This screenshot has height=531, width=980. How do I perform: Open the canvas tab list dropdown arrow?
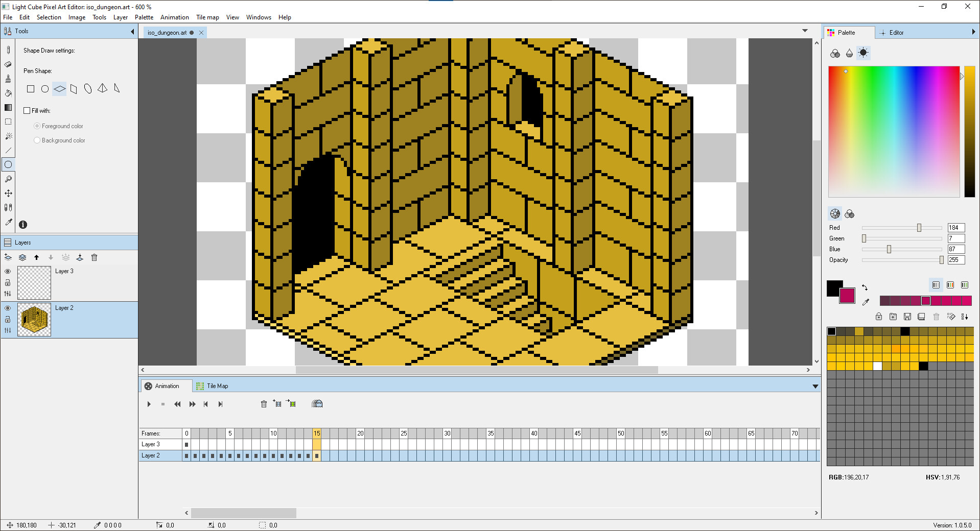(805, 31)
